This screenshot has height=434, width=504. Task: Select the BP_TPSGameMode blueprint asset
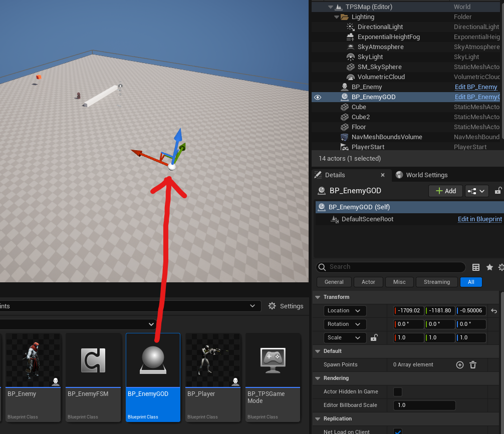click(x=273, y=377)
